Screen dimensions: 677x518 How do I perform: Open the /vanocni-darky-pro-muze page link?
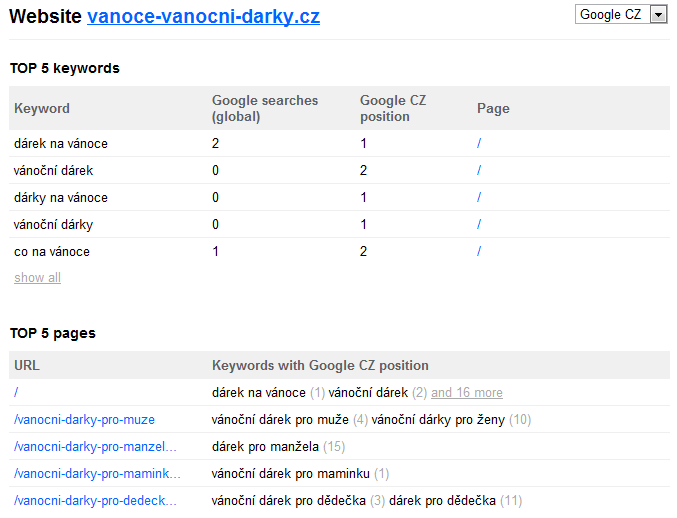click(x=84, y=420)
